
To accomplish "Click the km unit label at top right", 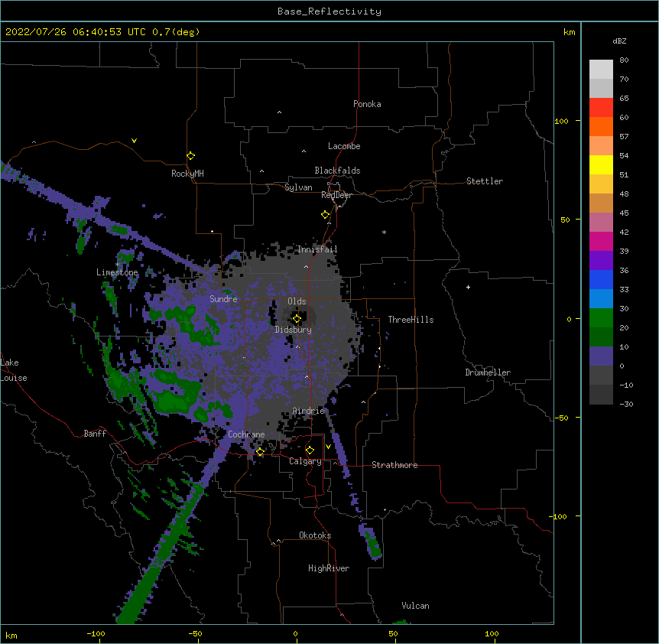I will pos(569,32).
